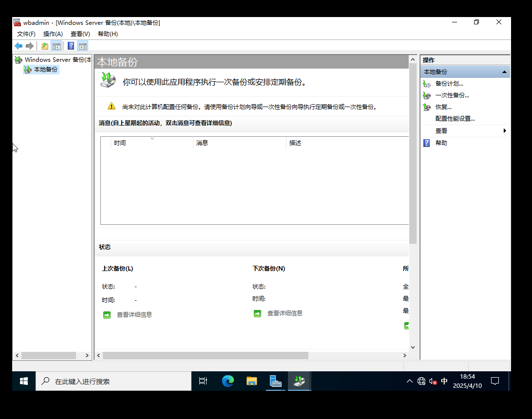
Task: Open the notification center icon
Action: click(495, 382)
